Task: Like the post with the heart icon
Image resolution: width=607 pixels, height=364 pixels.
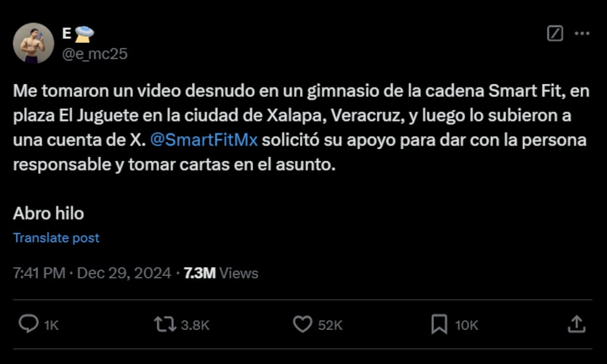Action: pyautogui.click(x=302, y=324)
